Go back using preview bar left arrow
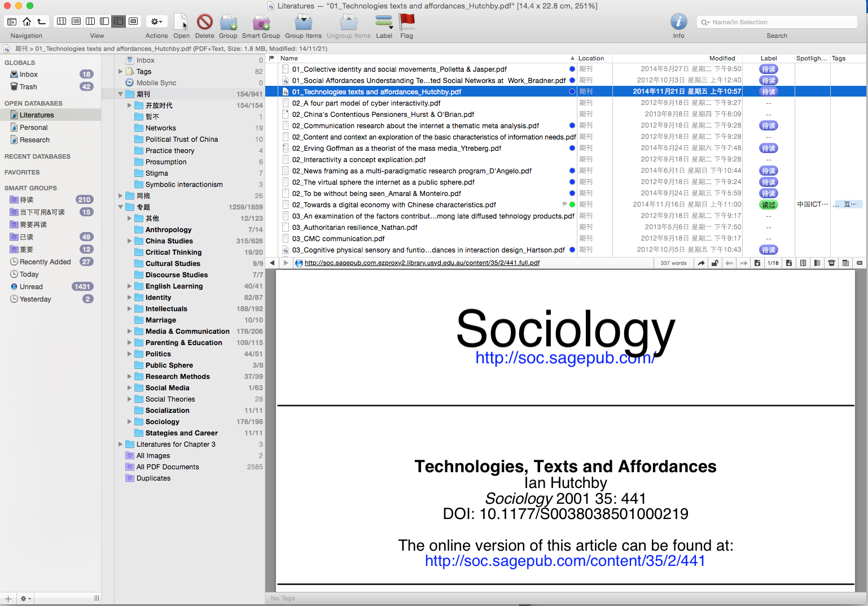Image resolution: width=868 pixels, height=606 pixels. point(273,263)
